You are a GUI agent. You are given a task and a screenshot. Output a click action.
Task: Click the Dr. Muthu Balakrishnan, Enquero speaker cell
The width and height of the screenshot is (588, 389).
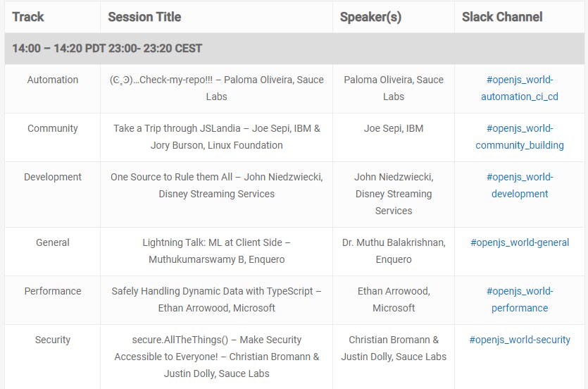click(394, 251)
